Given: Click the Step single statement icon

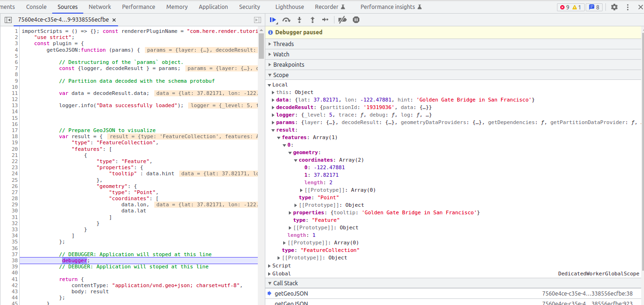Looking at the screenshot, I should tap(325, 20).
